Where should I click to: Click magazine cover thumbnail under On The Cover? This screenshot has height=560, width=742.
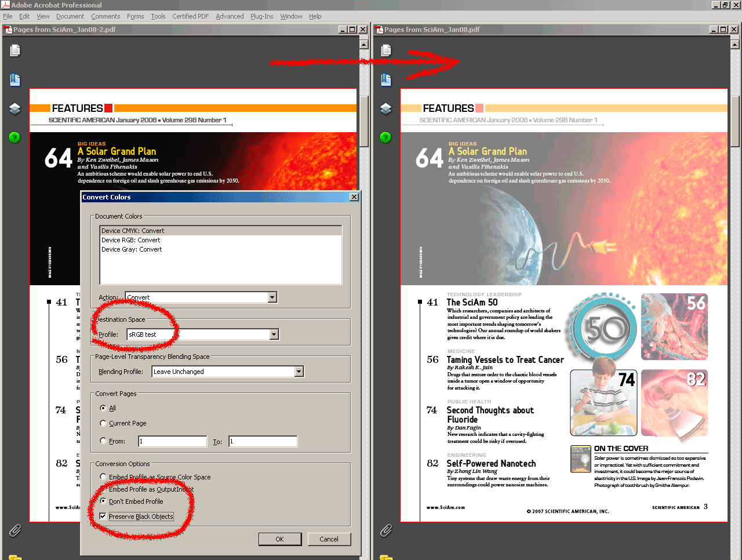pos(581,459)
